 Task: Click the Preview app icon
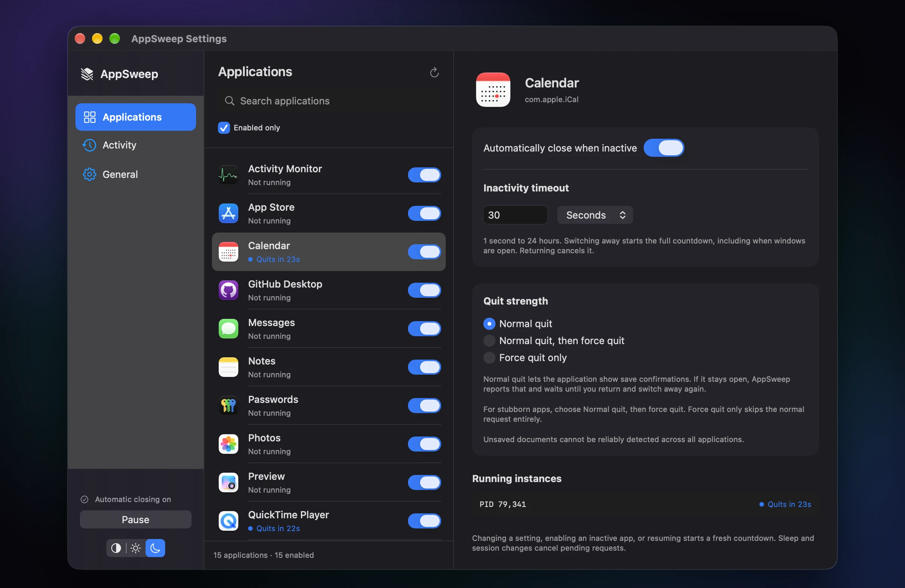pos(228,482)
